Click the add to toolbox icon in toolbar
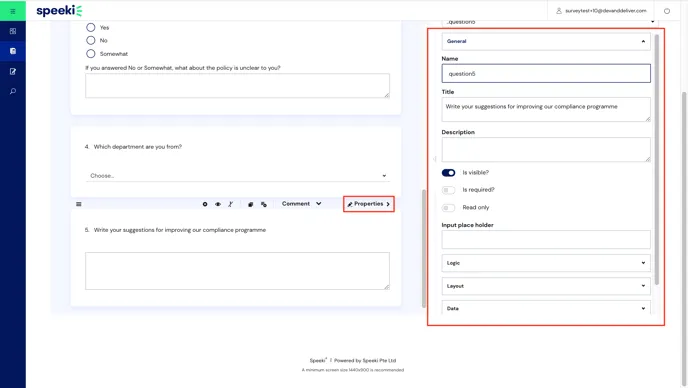Screen dimensions: 688x388 (x=263, y=204)
